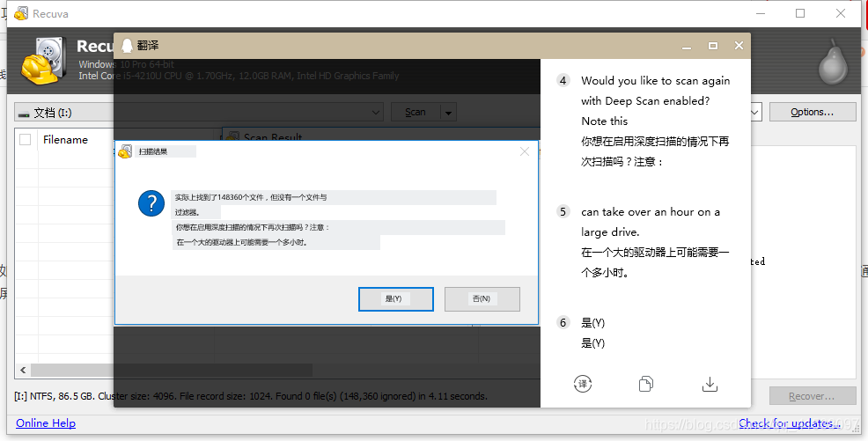868x441 pixels.
Task: Maximize the Recuva main window
Action: click(800, 13)
